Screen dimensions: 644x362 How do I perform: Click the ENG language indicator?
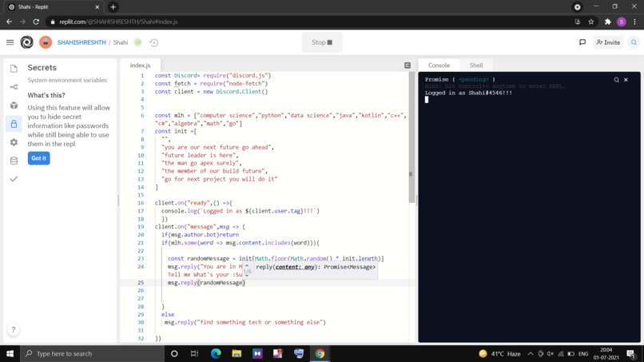[582, 353]
